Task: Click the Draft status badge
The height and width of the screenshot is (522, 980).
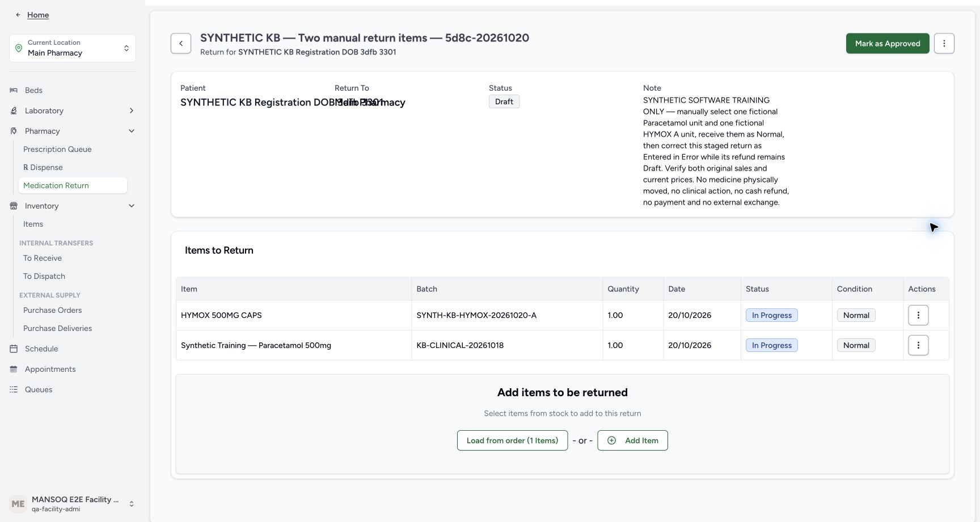Action: click(x=504, y=101)
